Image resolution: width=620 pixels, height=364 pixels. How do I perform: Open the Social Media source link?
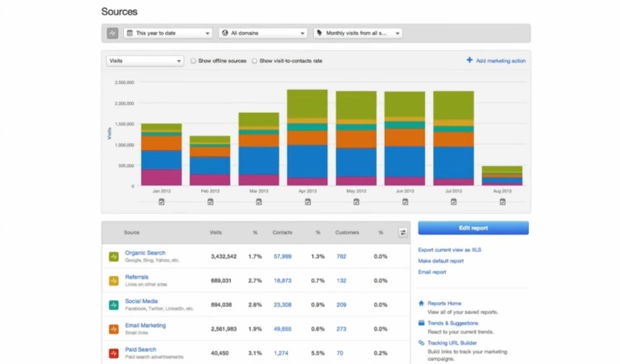[141, 301]
